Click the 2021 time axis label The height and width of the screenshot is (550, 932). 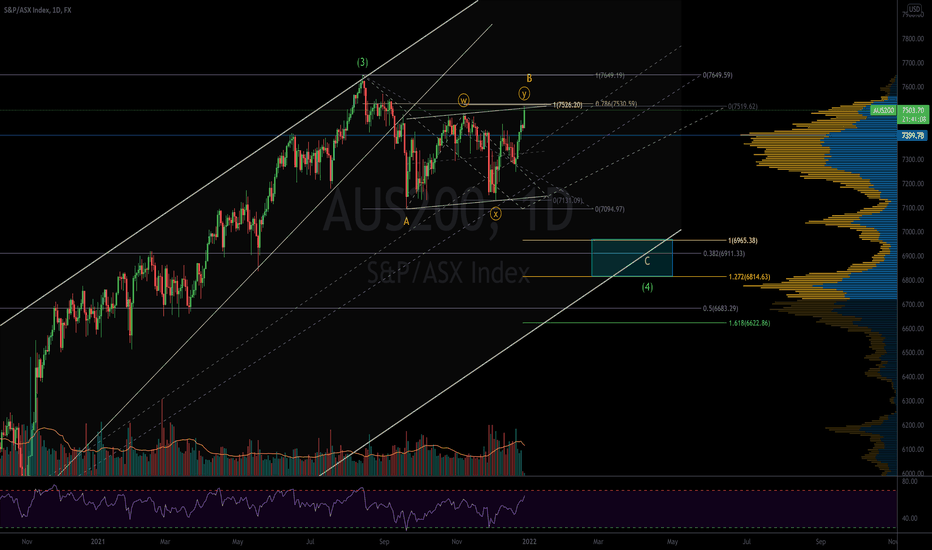[98, 542]
